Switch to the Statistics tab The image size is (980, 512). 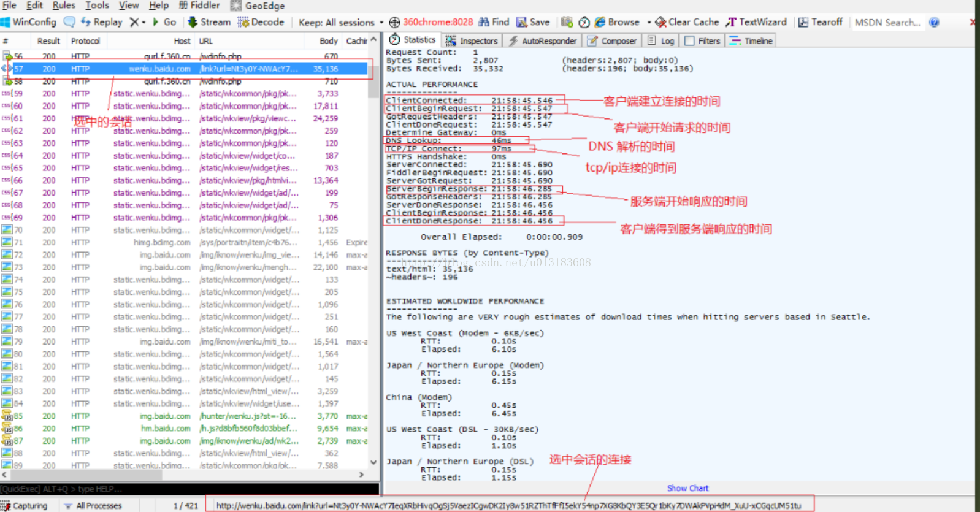click(x=413, y=40)
